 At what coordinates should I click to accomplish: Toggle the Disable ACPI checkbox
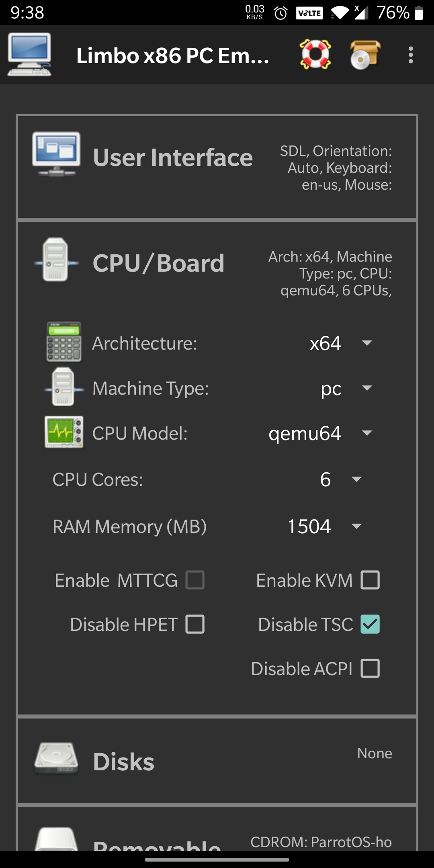pyautogui.click(x=370, y=668)
